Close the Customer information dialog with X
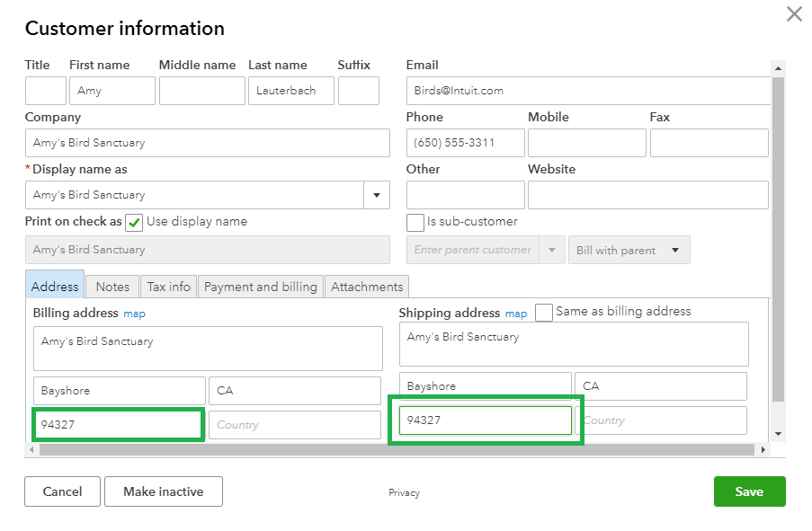This screenshot has height=531, width=812. pos(794,14)
